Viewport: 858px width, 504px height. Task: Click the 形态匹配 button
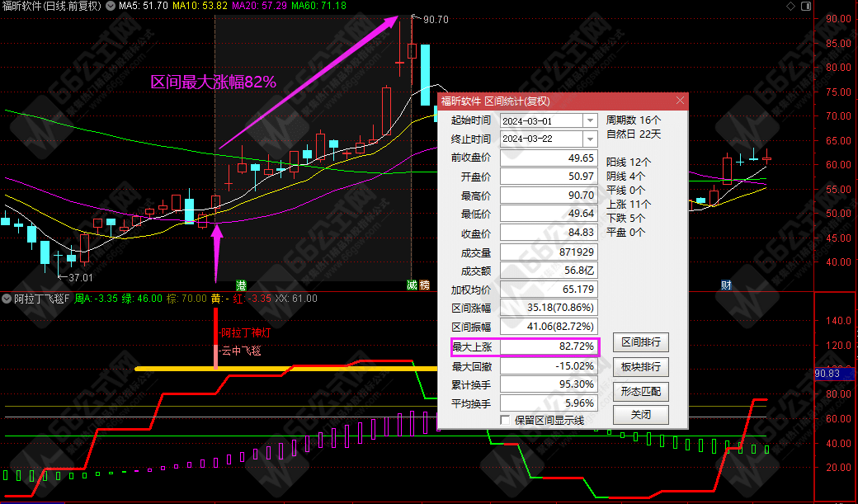pos(641,391)
